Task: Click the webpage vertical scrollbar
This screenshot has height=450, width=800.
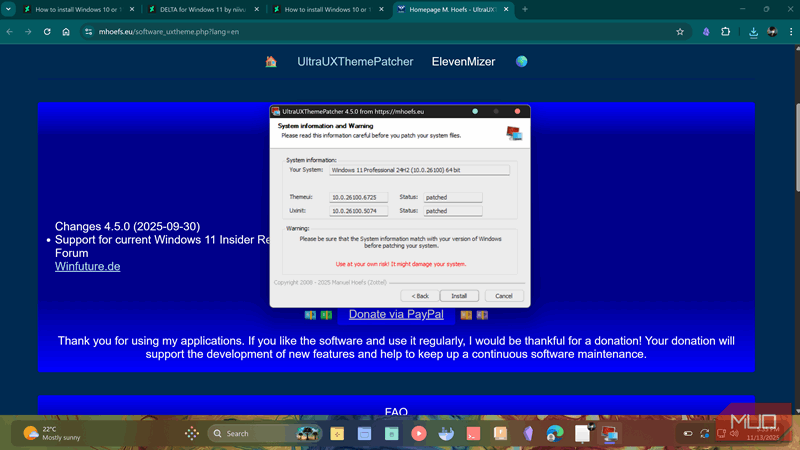Action: (797, 148)
